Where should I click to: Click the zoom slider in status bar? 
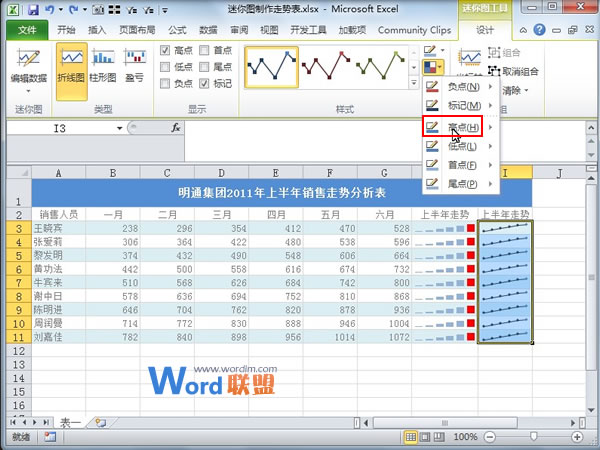coord(535,438)
